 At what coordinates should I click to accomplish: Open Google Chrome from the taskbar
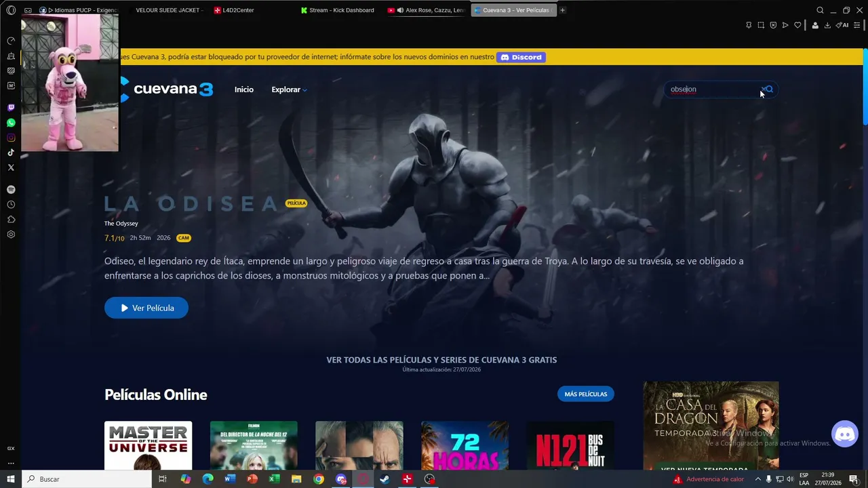click(319, 479)
